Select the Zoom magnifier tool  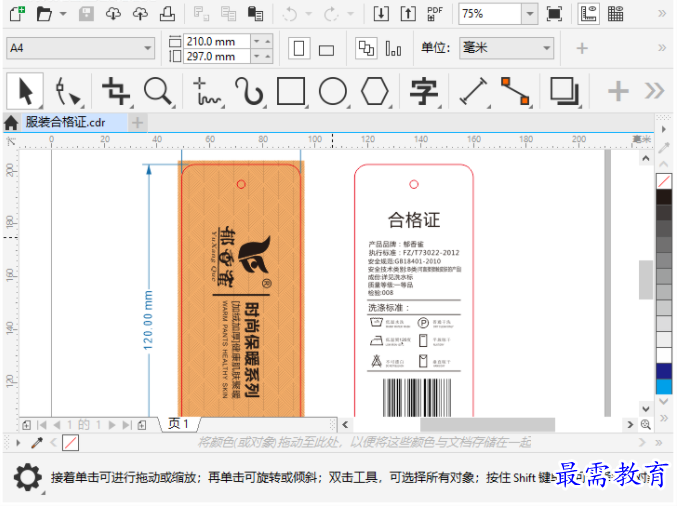click(x=158, y=91)
